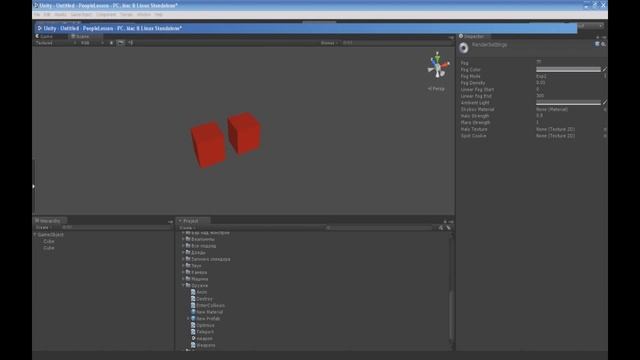Open the GameObject menu
The width and height of the screenshot is (640, 360).
(x=81, y=15)
